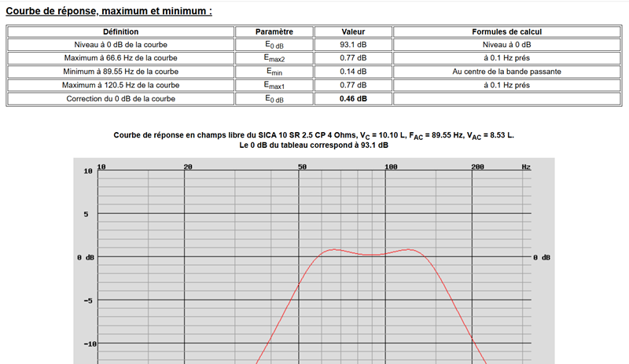Select the 'Formules de calcul' column header
This screenshot has width=629, height=364.
(507, 31)
